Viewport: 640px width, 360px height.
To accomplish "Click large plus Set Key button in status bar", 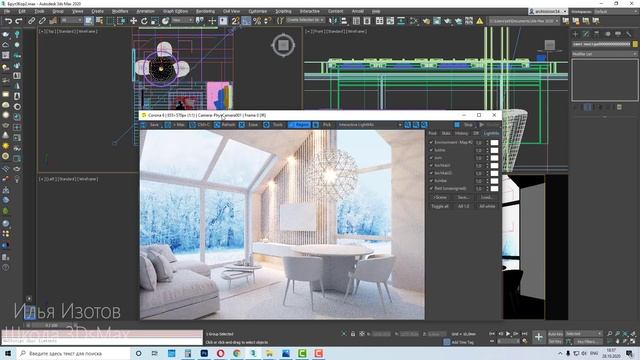I will point(539,337).
